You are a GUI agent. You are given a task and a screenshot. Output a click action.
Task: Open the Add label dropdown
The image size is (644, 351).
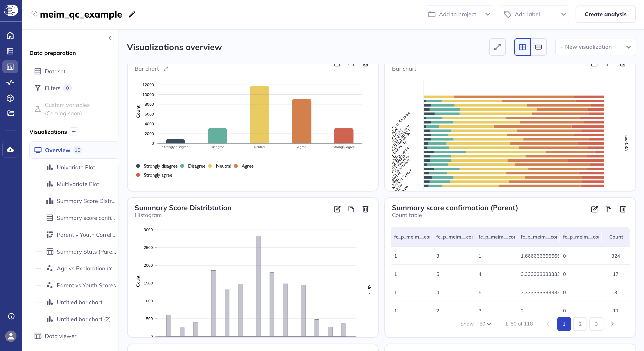click(x=535, y=14)
